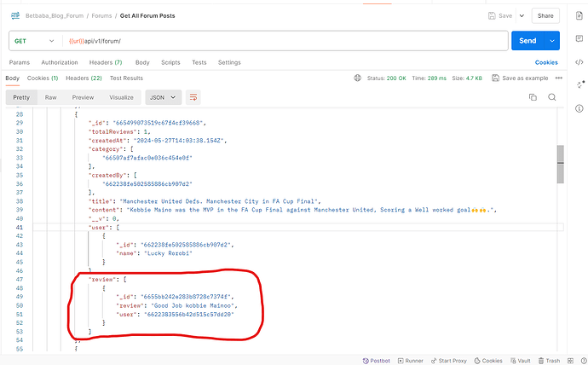This screenshot has height=365, width=588.
Task: Click the Share button
Action: [544, 15]
